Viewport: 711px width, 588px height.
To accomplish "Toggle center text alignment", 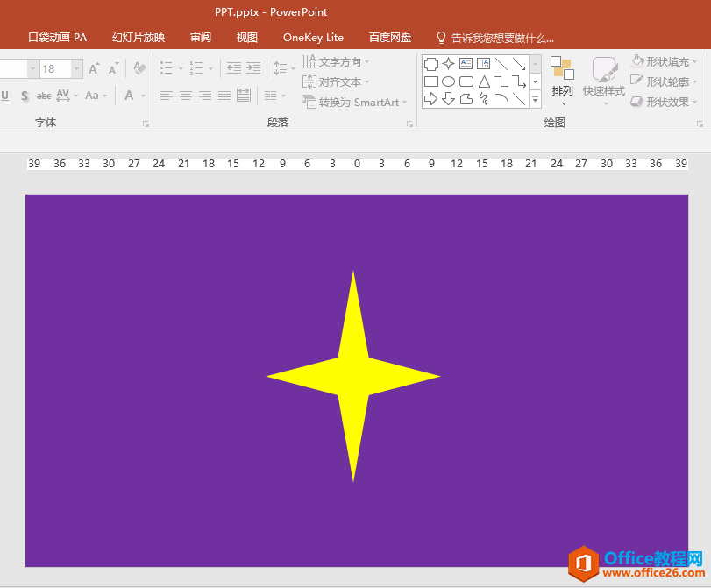I will [186, 96].
